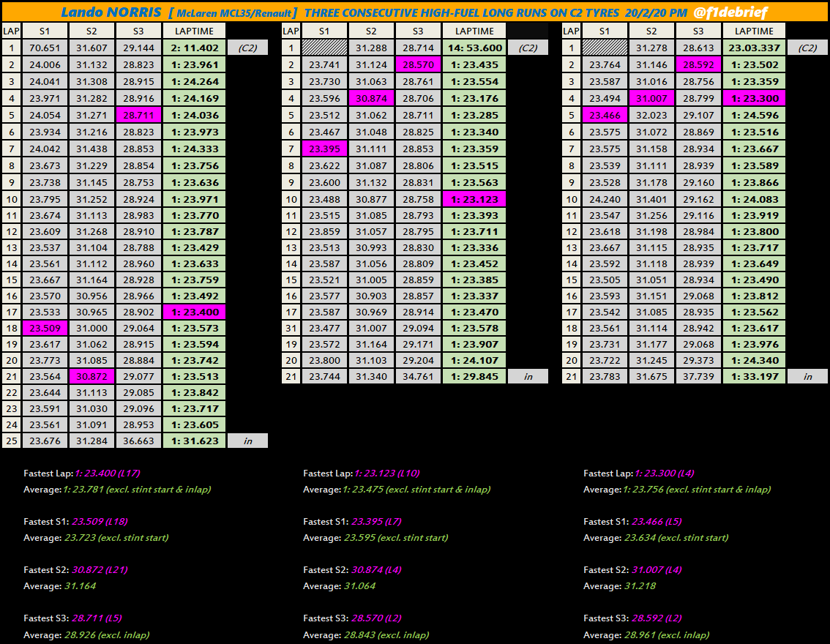Click the "14: 53.600" laptime cell
Image resolution: width=830 pixels, height=644 pixels.
point(474,48)
